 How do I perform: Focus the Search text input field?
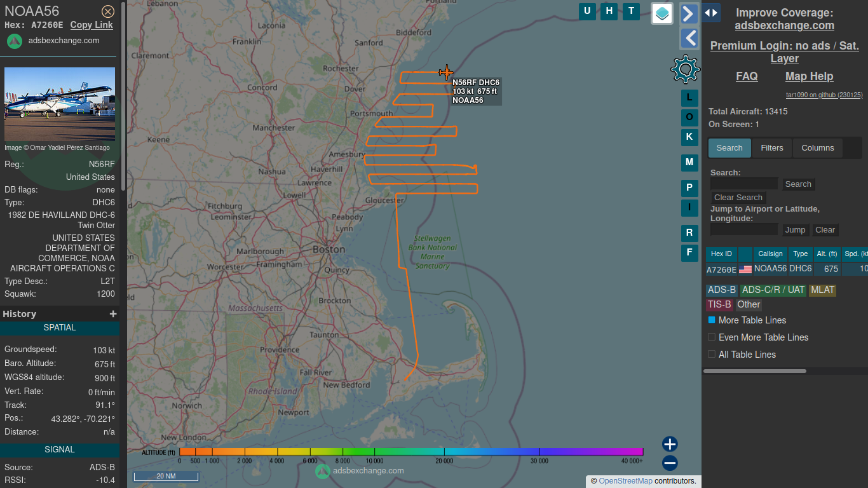point(744,184)
